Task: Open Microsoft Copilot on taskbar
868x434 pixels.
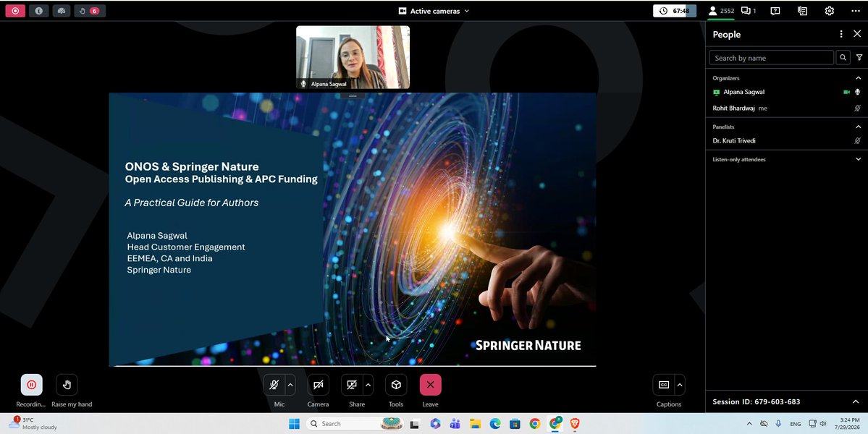Action: tap(435, 424)
